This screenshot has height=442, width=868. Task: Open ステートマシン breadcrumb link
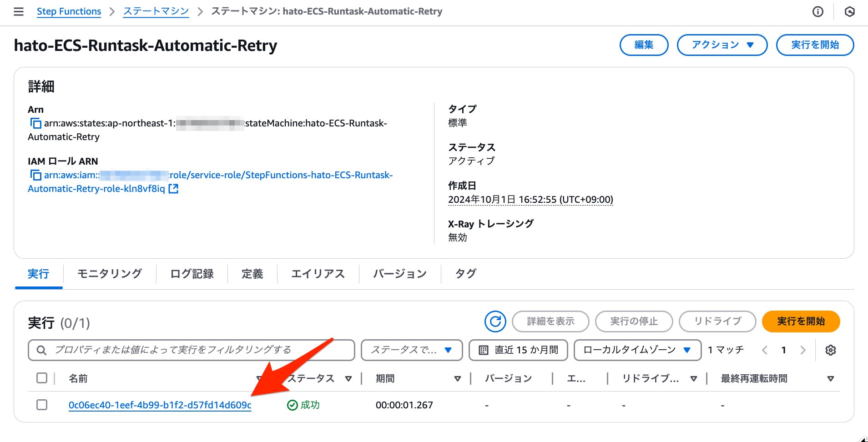(156, 11)
